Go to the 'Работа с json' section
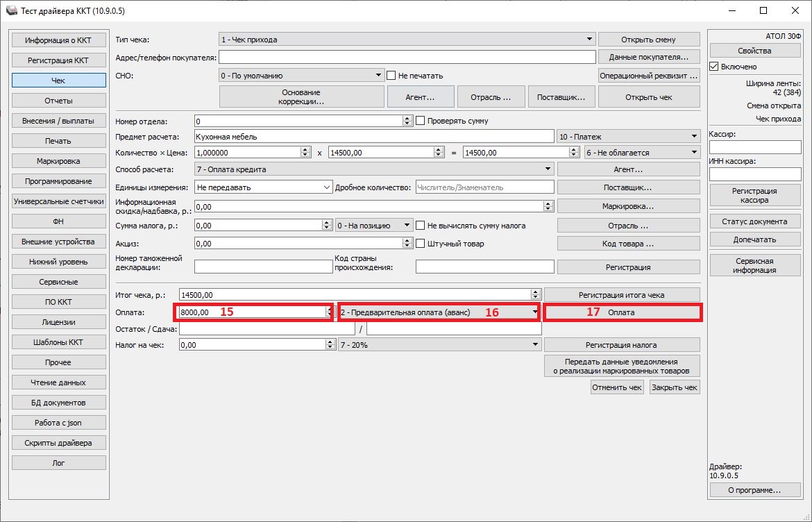The height and width of the screenshot is (522, 812). 59,423
